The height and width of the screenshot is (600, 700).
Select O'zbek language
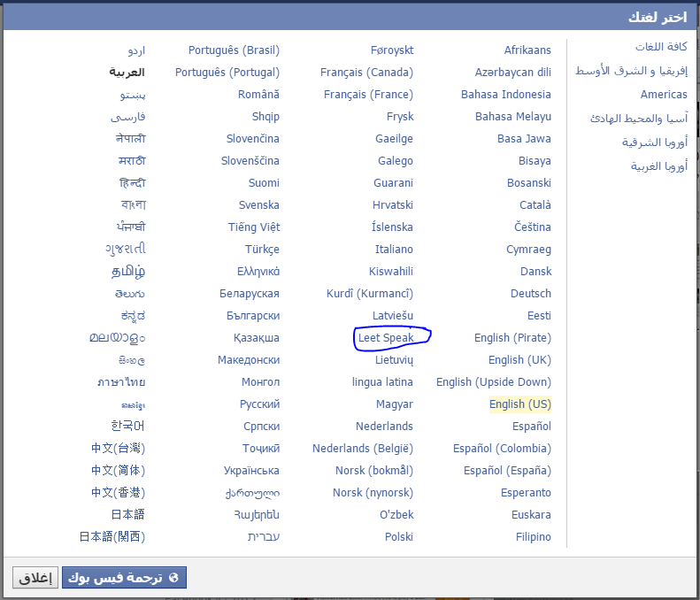click(x=396, y=515)
